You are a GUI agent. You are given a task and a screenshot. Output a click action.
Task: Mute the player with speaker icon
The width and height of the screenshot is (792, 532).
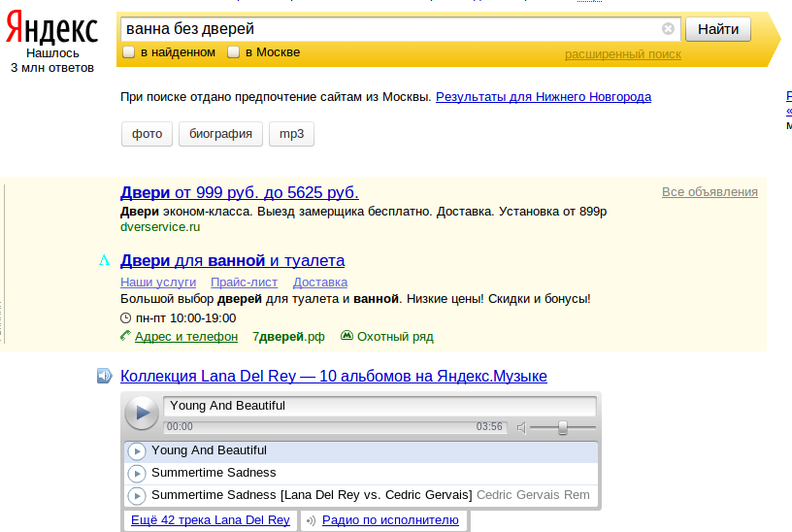click(521, 427)
